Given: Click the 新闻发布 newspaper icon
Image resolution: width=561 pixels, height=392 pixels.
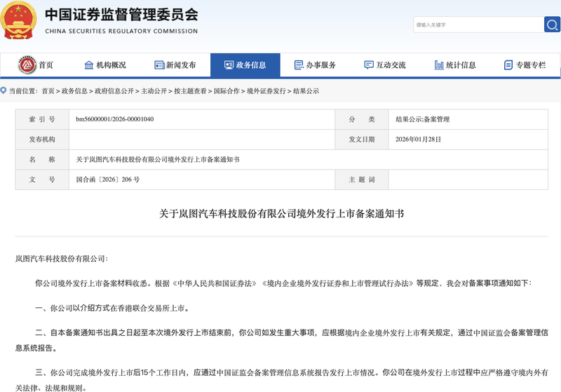Looking at the screenshot, I should click(159, 65).
